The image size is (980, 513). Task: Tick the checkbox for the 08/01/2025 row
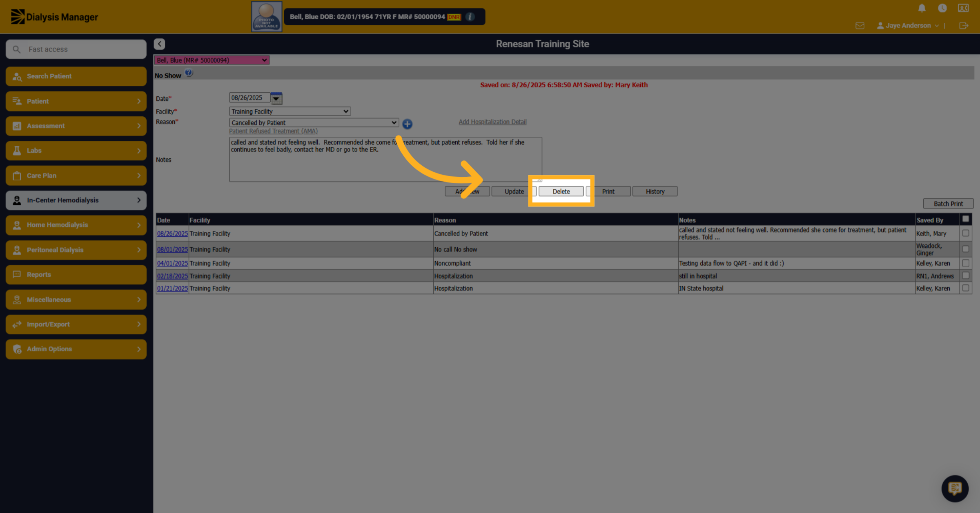(x=965, y=249)
